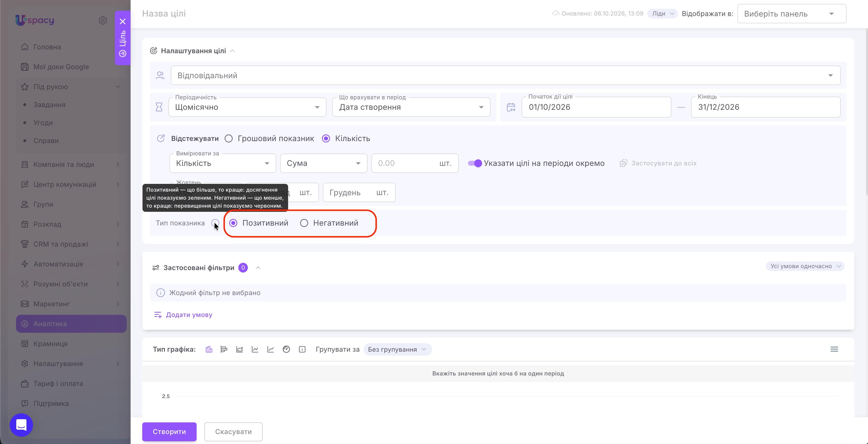
Task: Collapse the Застосовані фільтри section
Action: pos(258,268)
